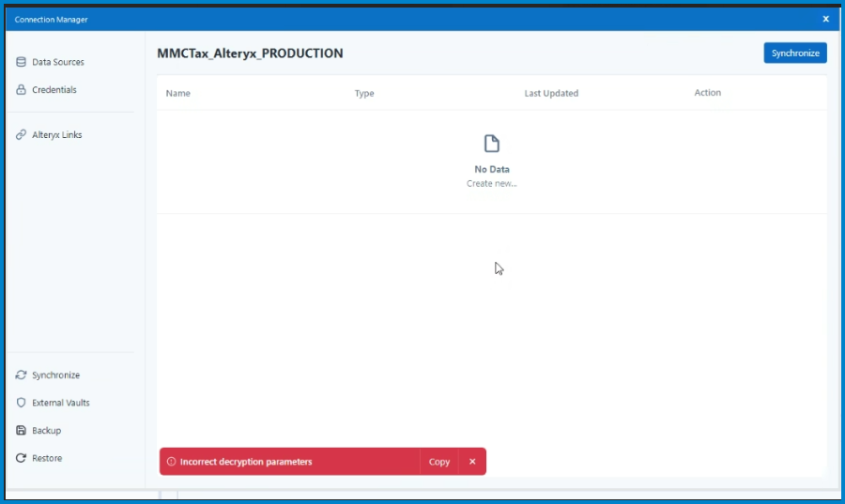Screen dimensions: 845x504
Task: Click the External Vaults shield icon
Action: (x=21, y=403)
